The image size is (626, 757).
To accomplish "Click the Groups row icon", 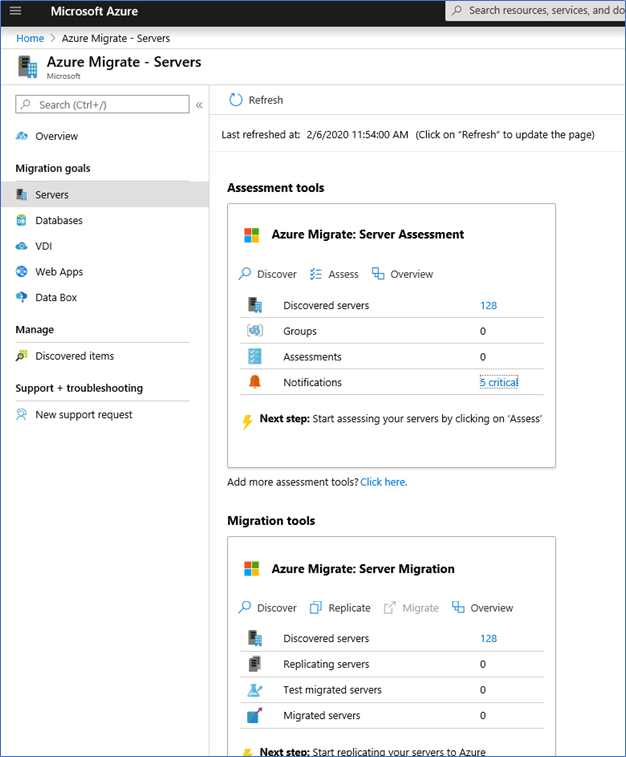I will coord(255,331).
